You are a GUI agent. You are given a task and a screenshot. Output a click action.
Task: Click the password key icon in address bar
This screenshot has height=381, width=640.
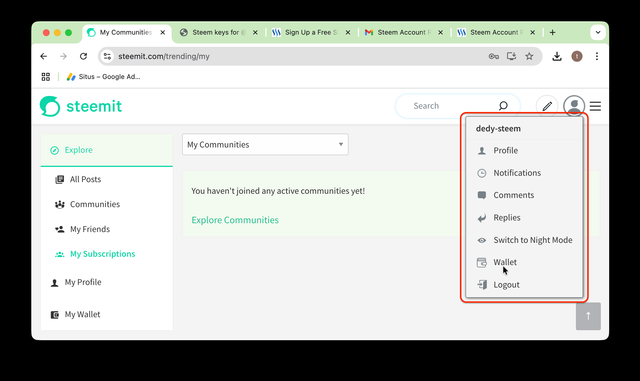click(493, 56)
